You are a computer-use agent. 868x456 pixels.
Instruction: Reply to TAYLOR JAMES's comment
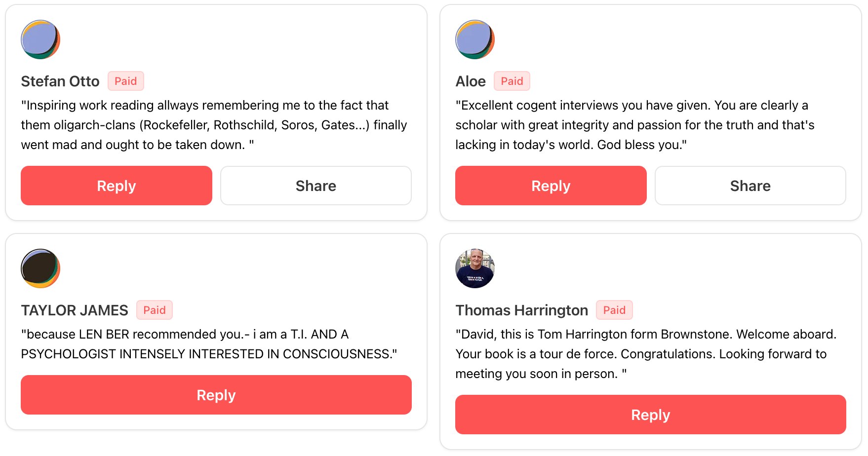pos(216,395)
